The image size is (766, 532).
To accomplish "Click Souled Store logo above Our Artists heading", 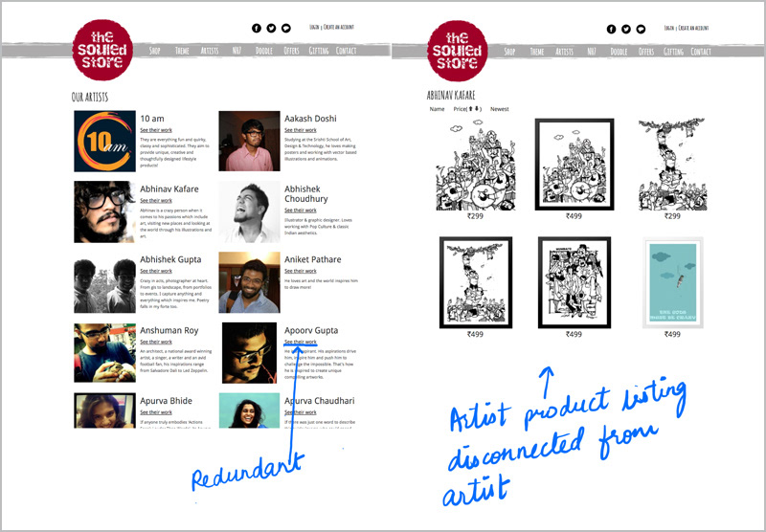I will tap(102, 50).
